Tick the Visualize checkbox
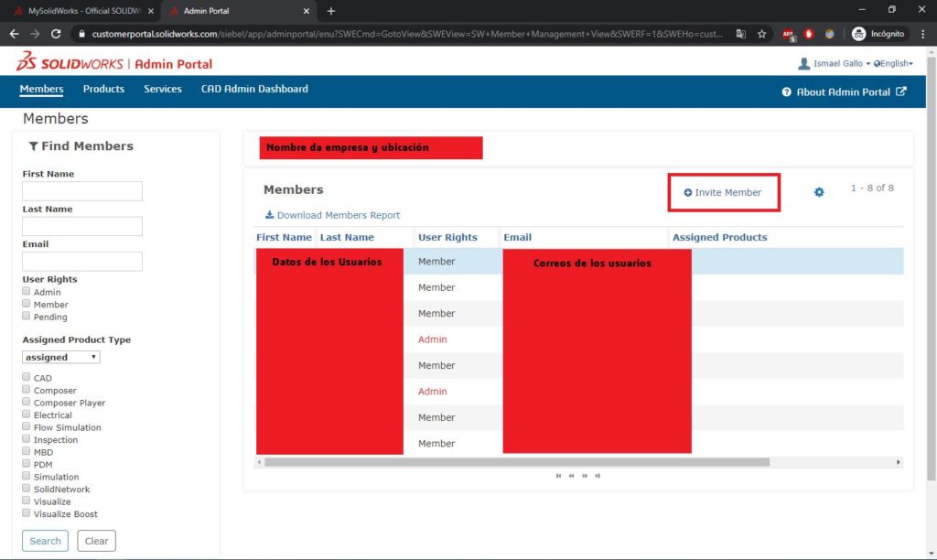The image size is (937, 560). tap(26, 501)
